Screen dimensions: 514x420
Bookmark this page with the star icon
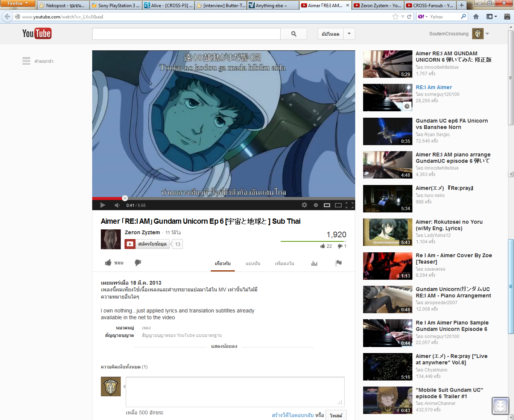point(395,17)
